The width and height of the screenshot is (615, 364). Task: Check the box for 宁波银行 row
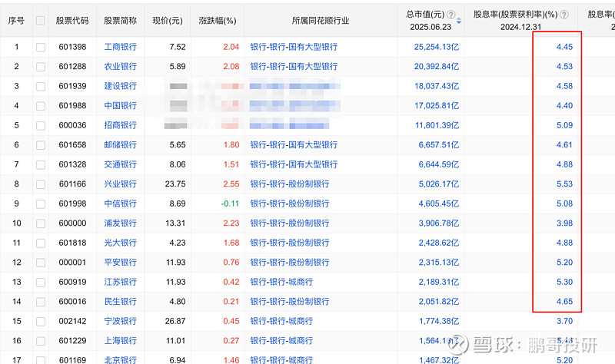(41, 321)
